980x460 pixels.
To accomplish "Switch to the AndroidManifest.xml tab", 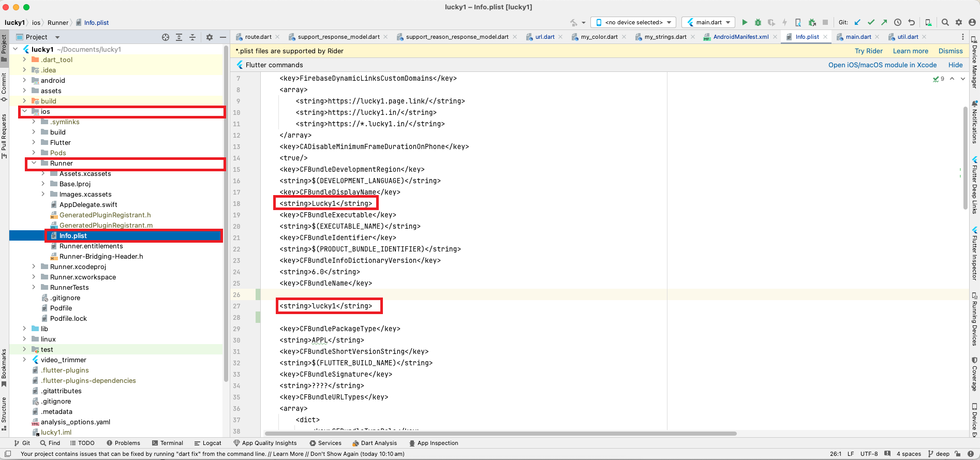I will (740, 37).
